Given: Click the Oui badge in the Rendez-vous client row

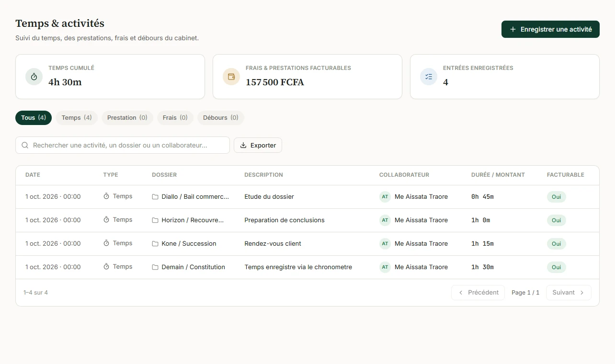Looking at the screenshot, I should tap(556, 244).
